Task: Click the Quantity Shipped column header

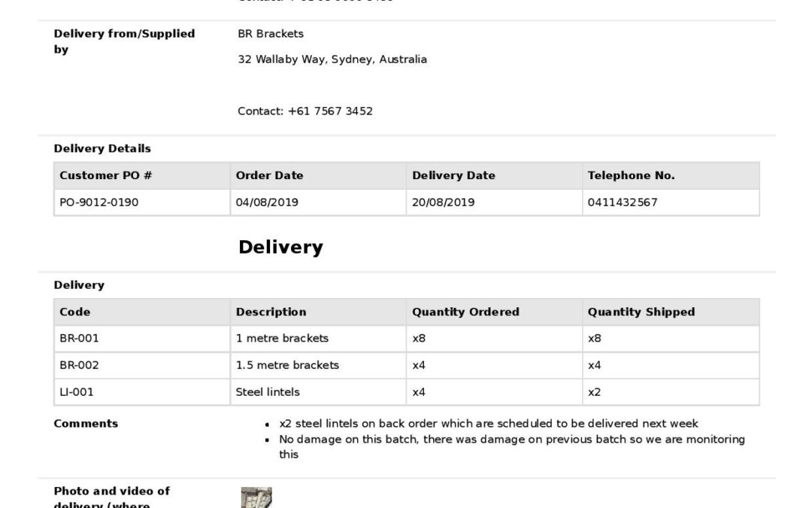Action: tap(641, 312)
